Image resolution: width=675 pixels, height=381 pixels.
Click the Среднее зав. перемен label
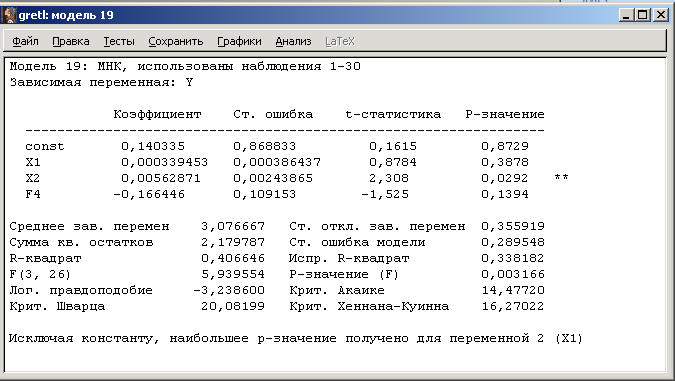90,226
